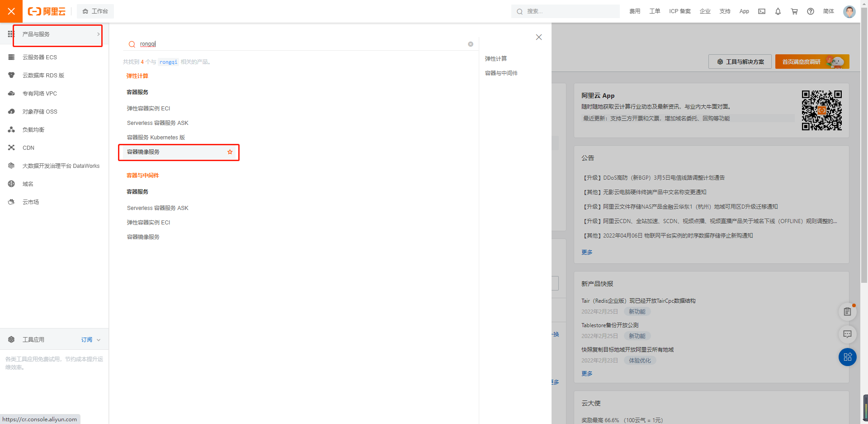Open 容器镜像服务 under 弹性计算
Viewport: 868px width, 424px height.
(143, 152)
